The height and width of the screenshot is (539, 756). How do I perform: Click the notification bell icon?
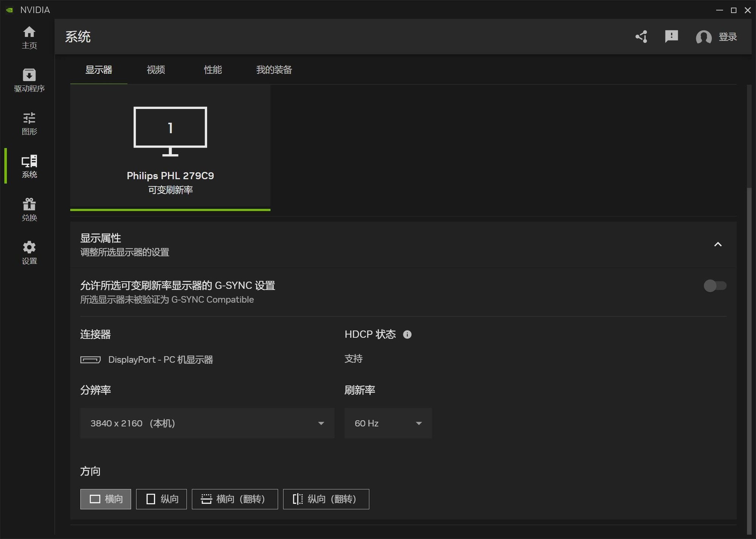point(671,37)
